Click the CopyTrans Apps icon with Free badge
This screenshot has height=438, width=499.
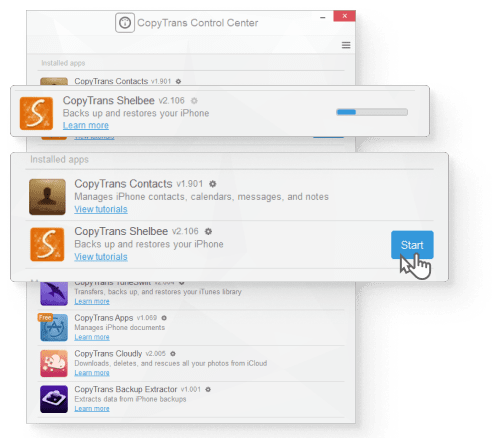tap(53, 327)
